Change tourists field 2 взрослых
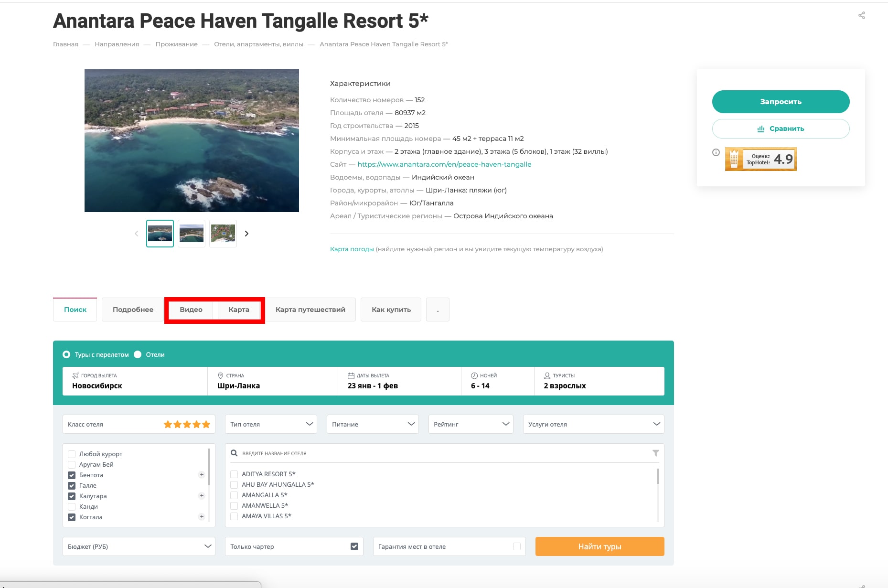Screen dimensions: 888x588 click(599, 381)
